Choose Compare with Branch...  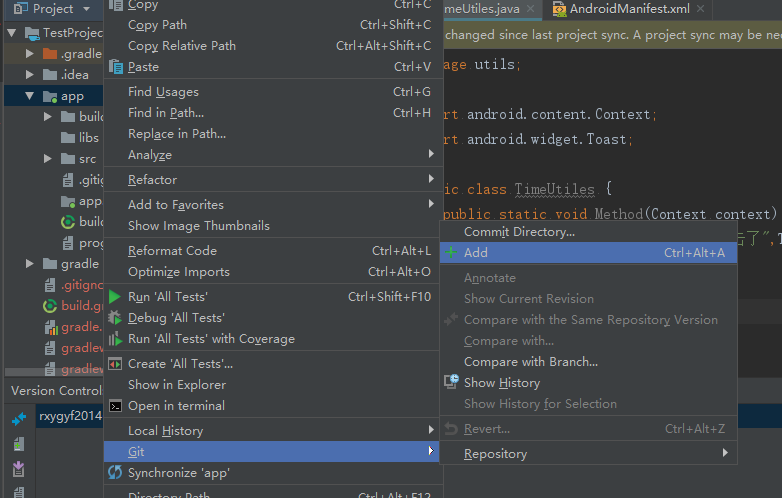click(x=588, y=362)
